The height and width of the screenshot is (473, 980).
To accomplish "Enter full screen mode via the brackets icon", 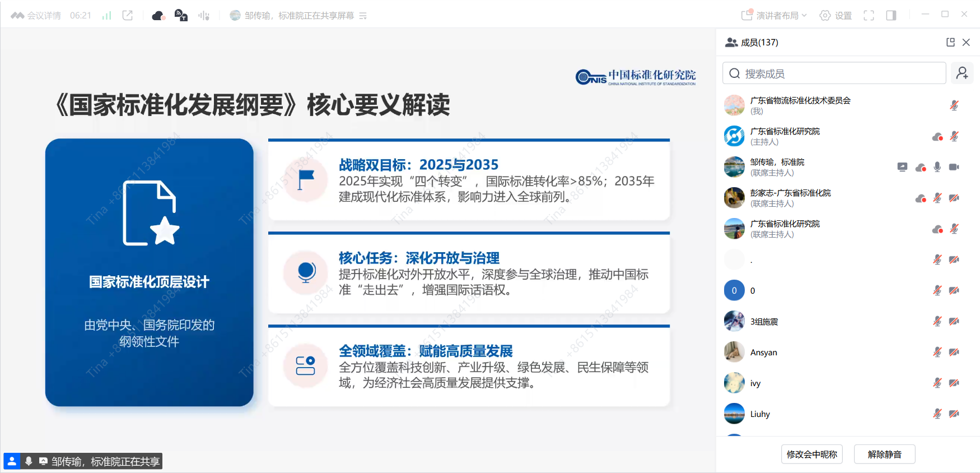I will [869, 16].
